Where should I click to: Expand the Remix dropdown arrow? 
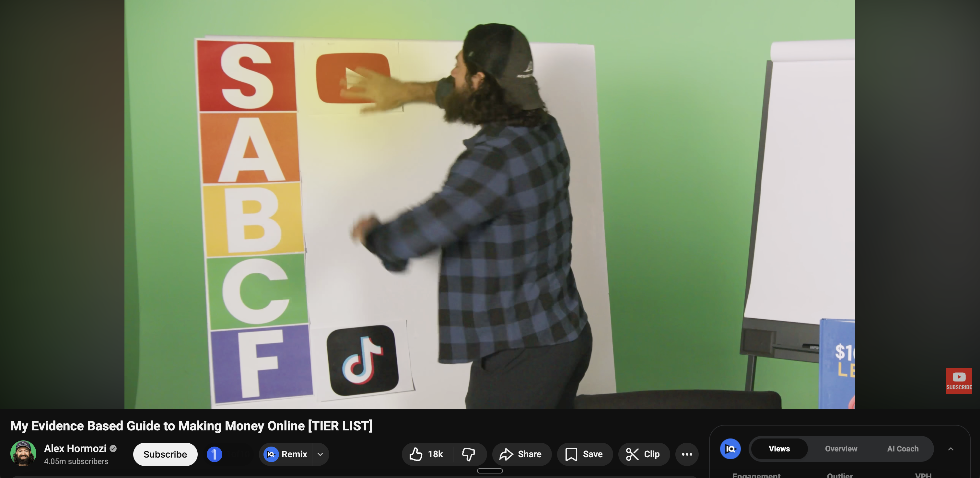(320, 454)
